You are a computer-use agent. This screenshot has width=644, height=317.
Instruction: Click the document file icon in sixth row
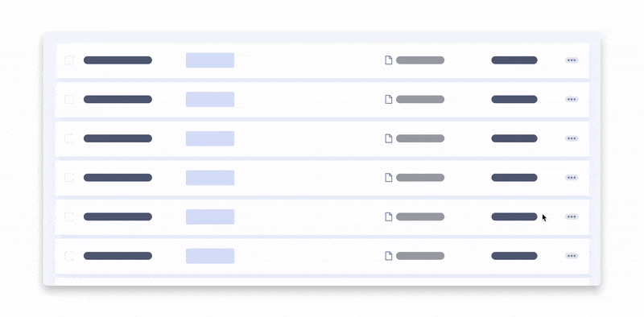pyautogui.click(x=389, y=256)
